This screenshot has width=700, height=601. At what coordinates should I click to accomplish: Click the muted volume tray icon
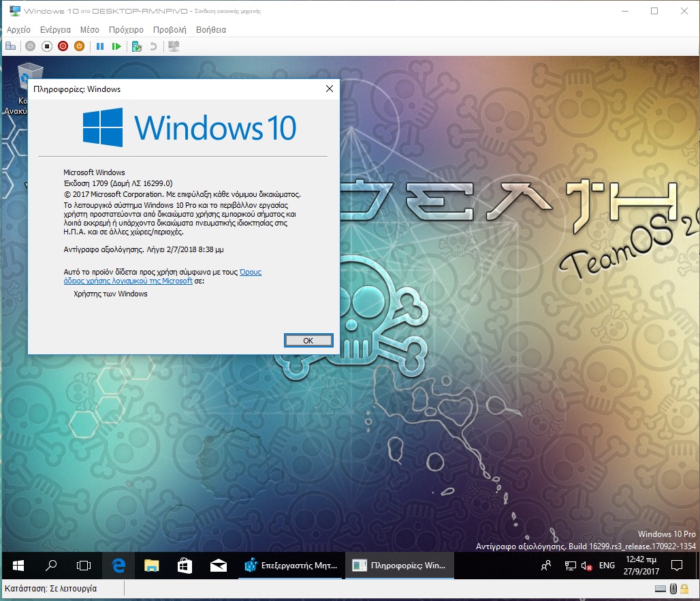click(586, 566)
